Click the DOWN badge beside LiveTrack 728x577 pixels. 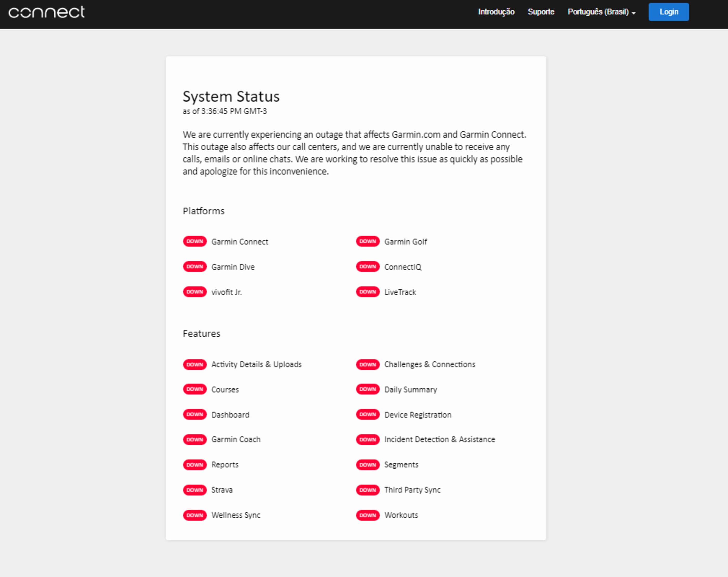coord(367,292)
